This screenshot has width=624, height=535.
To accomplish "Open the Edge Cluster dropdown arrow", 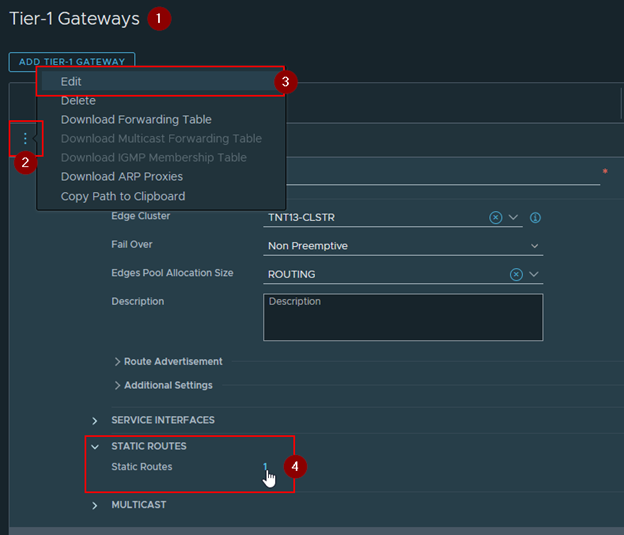I will click(x=514, y=217).
